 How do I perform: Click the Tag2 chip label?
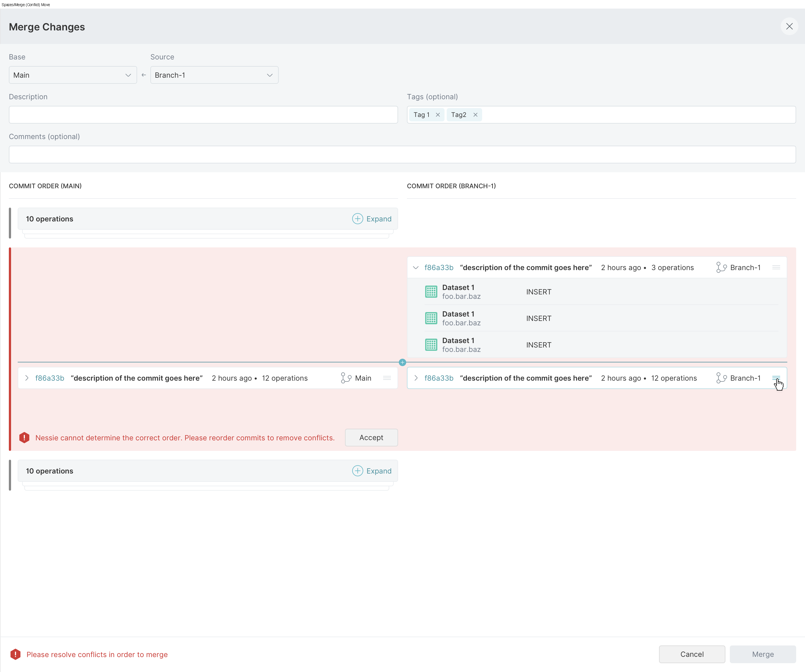coord(458,115)
